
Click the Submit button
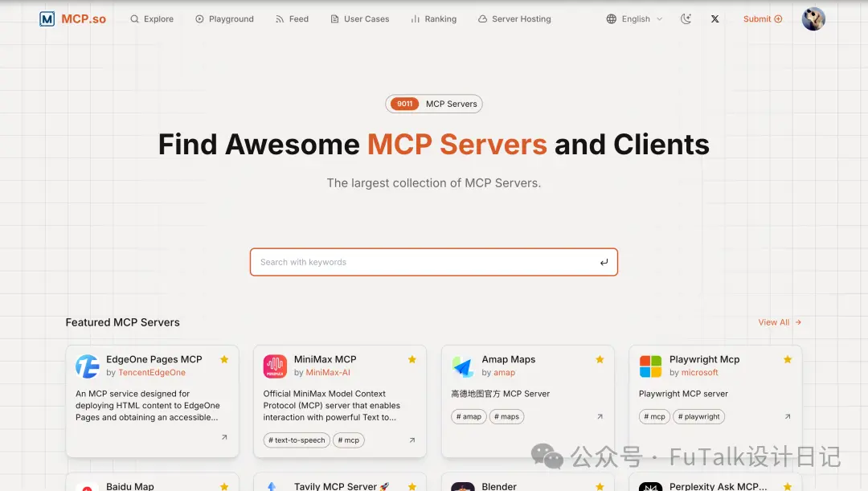[x=762, y=18]
